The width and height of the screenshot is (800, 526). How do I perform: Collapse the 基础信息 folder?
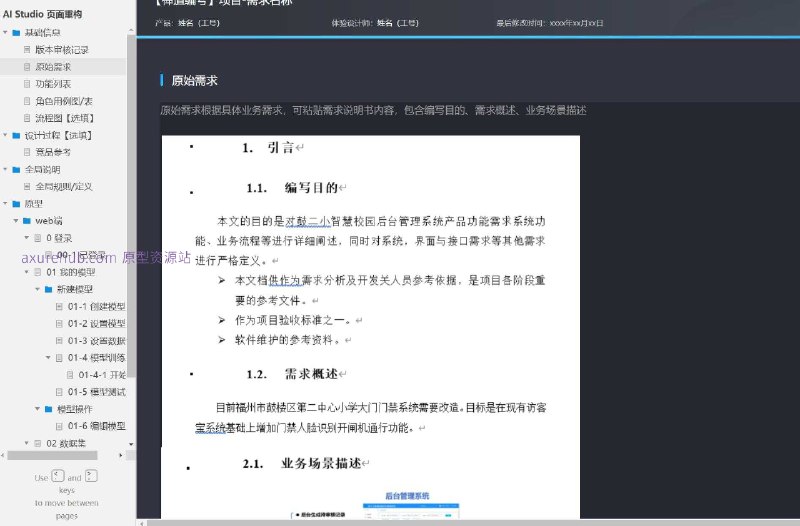6,33
